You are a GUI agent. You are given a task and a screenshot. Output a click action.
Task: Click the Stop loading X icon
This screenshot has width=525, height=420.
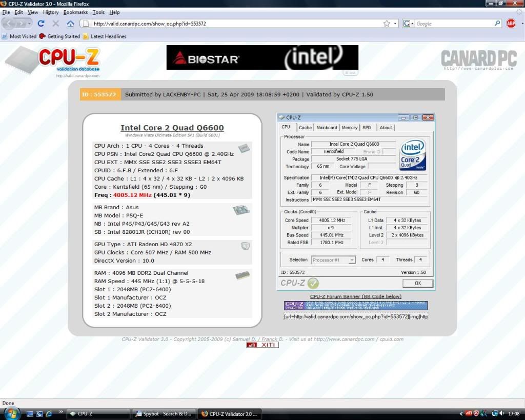(56, 24)
